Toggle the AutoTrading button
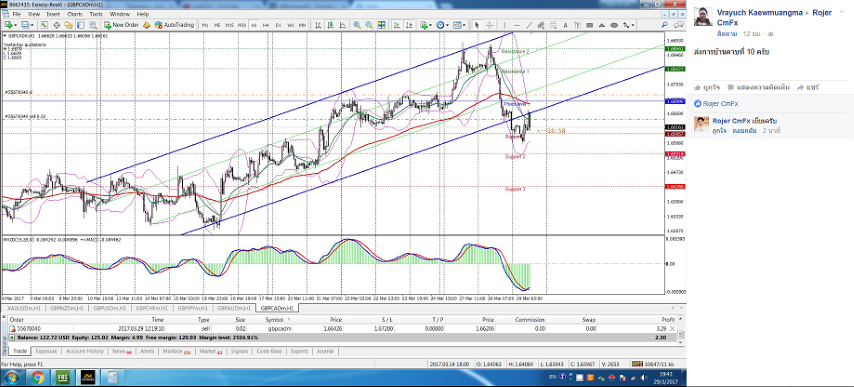The image size is (854, 387). [174, 24]
